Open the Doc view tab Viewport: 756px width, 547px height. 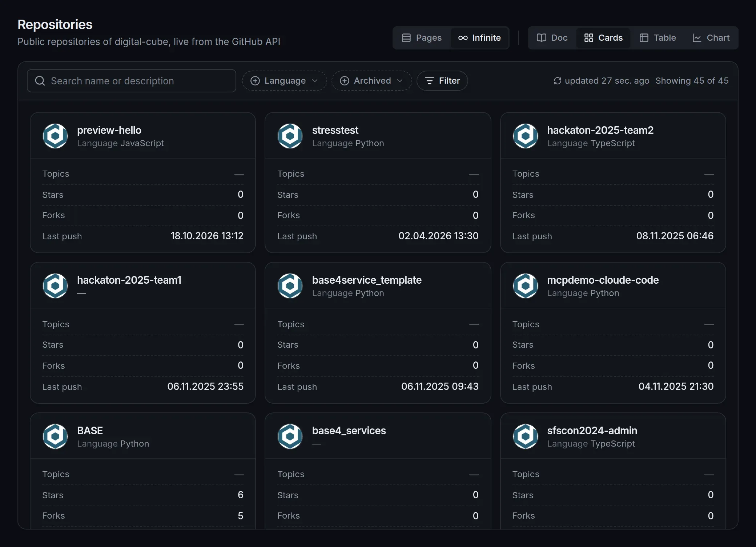pos(552,38)
